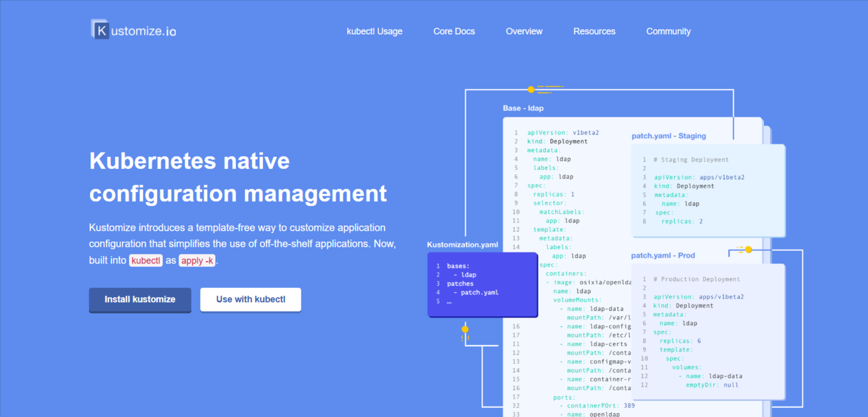Click the patch.yaml - Prod panel title
The height and width of the screenshot is (417, 868).
pos(663,255)
